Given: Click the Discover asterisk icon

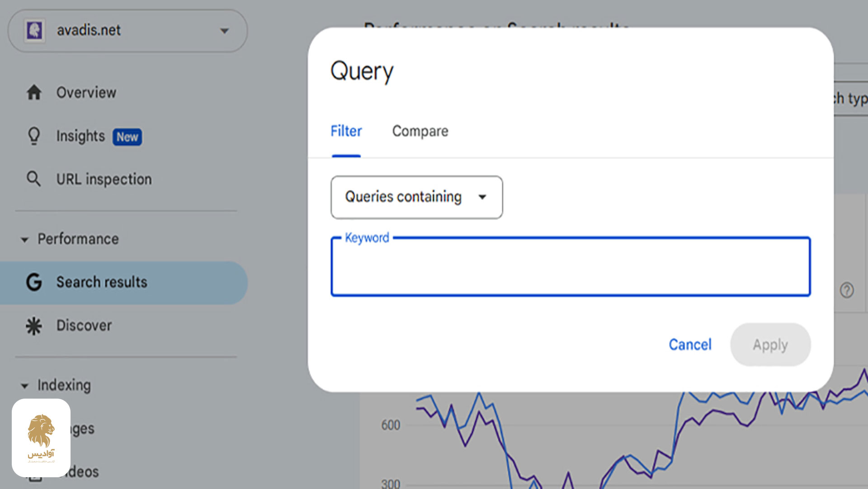Looking at the screenshot, I should pyautogui.click(x=34, y=326).
